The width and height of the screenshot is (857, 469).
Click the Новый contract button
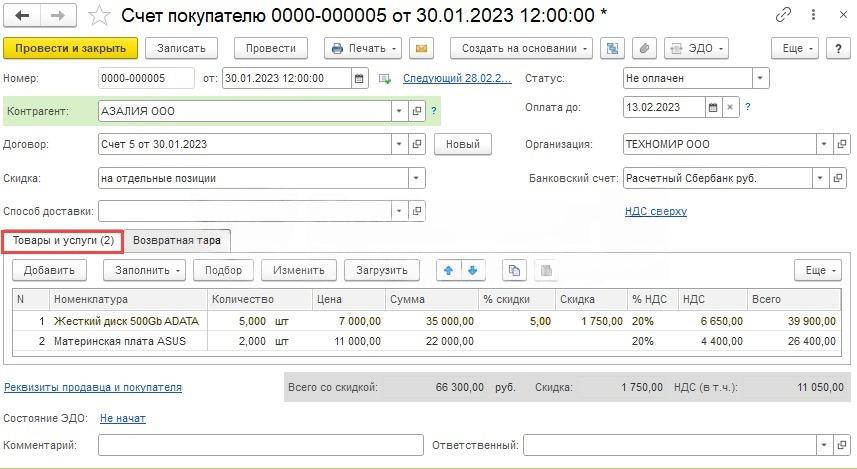pos(463,144)
